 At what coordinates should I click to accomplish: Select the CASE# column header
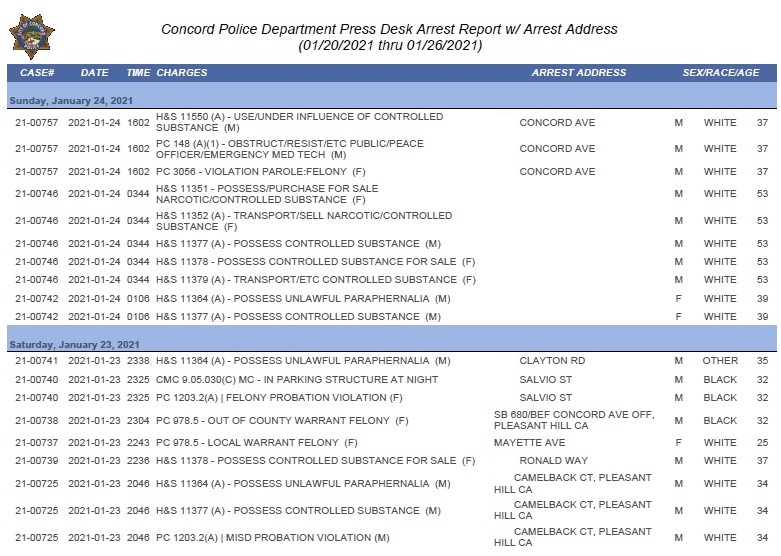point(37,73)
